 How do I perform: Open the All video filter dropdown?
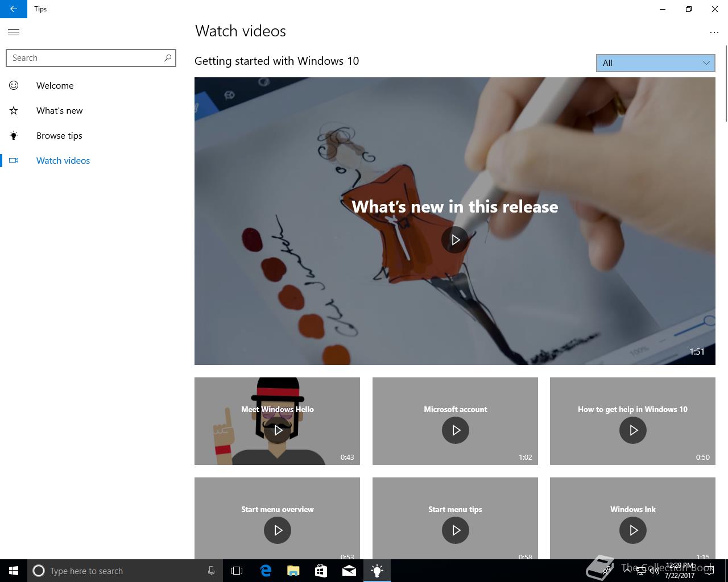pyautogui.click(x=655, y=63)
